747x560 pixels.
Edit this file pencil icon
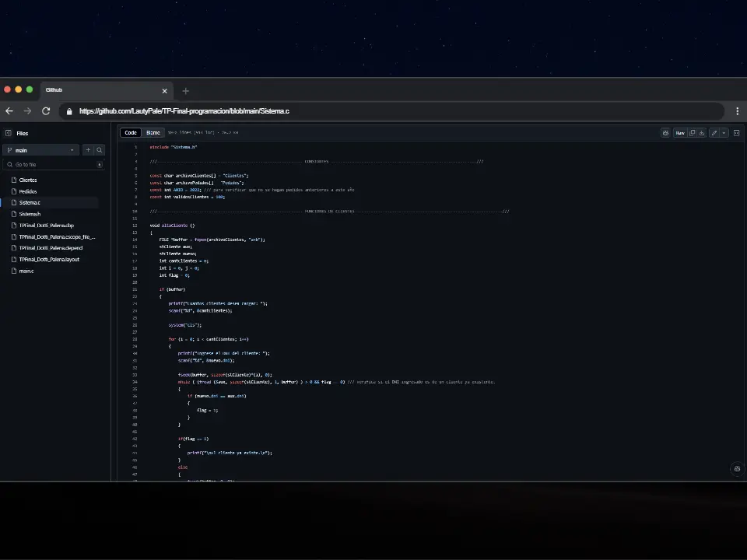(714, 133)
